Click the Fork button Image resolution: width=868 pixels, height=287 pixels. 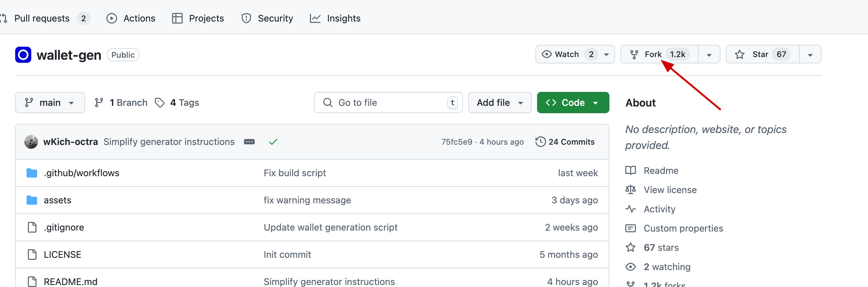(x=659, y=54)
